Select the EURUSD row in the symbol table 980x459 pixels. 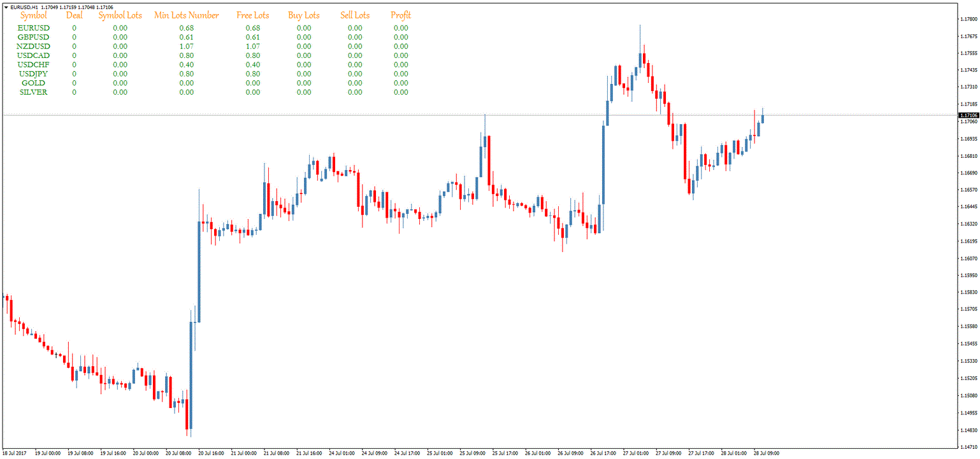tap(213, 28)
